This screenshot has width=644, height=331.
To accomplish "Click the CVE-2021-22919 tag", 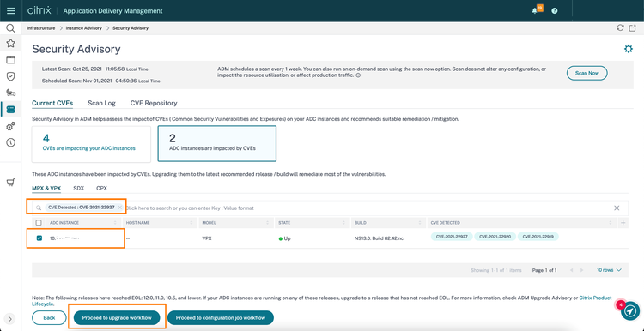I will [538, 237].
